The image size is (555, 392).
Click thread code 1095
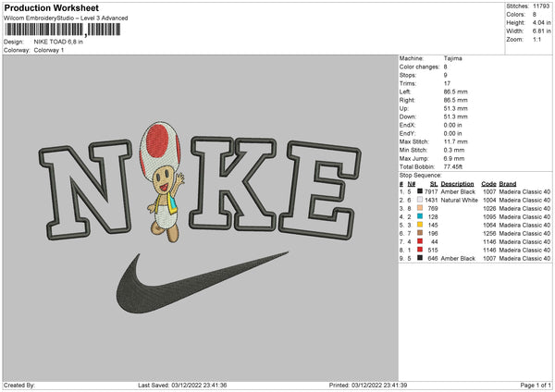[489, 216]
